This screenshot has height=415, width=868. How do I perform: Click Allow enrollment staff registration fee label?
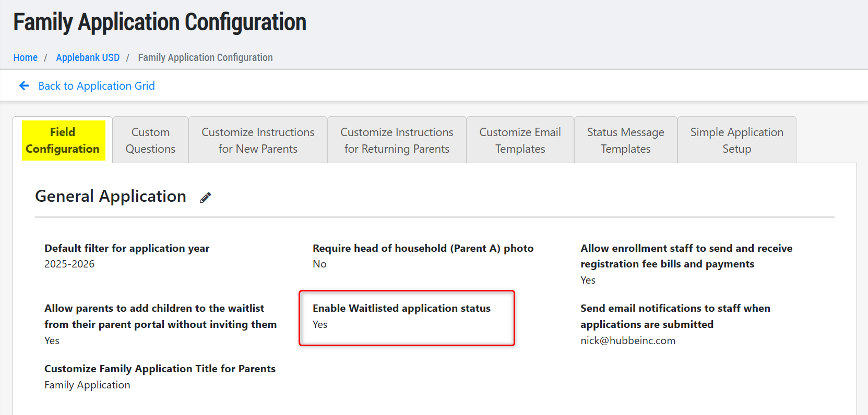point(686,256)
